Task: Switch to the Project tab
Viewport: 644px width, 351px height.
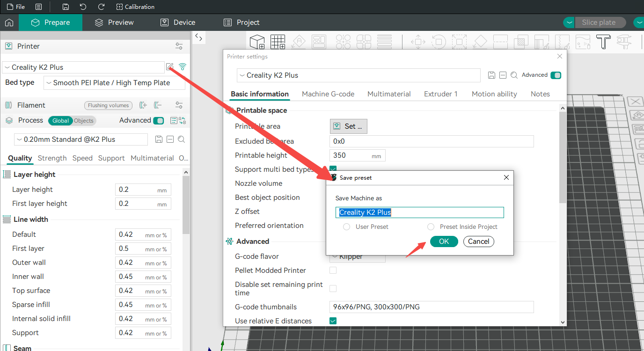Action: [241, 22]
